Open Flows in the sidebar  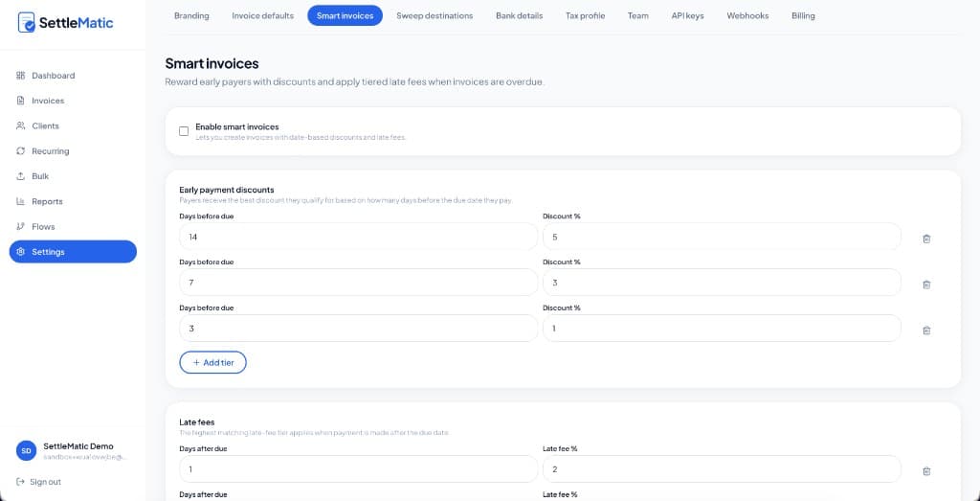[73, 226]
